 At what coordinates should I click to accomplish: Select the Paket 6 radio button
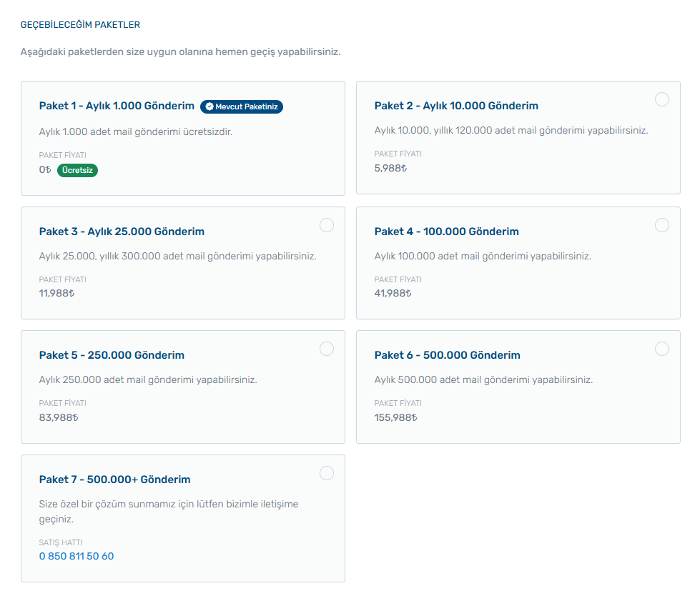[661, 349]
